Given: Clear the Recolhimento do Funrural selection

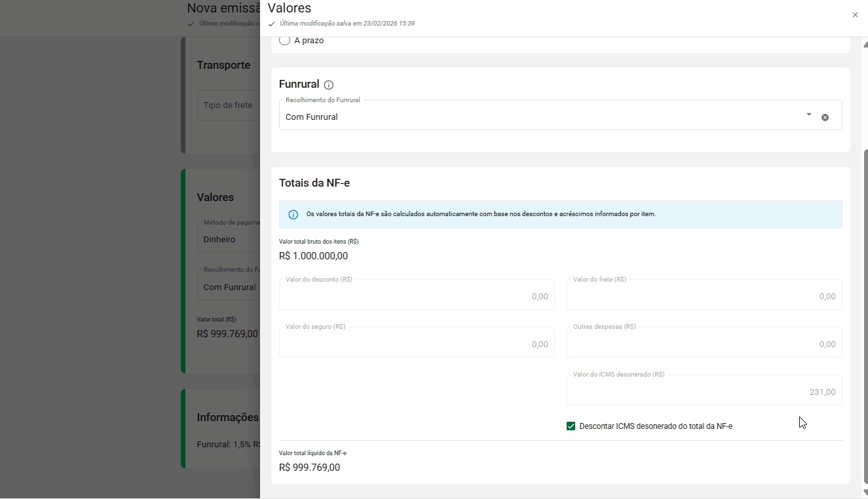Looking at the screenshot, I should pos(825,117).
